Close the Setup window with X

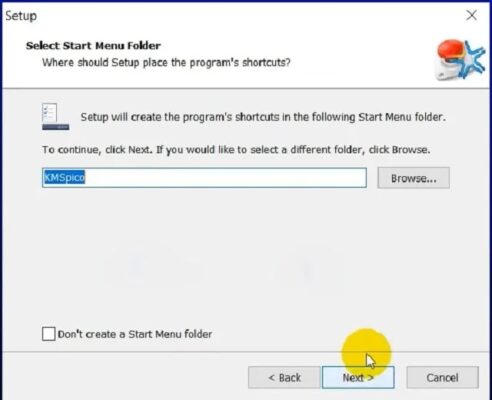coord(471,15)
